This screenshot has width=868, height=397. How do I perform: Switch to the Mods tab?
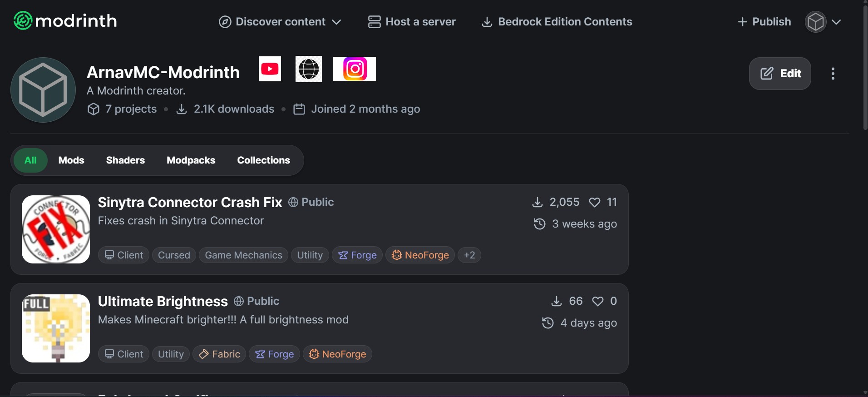71,160
